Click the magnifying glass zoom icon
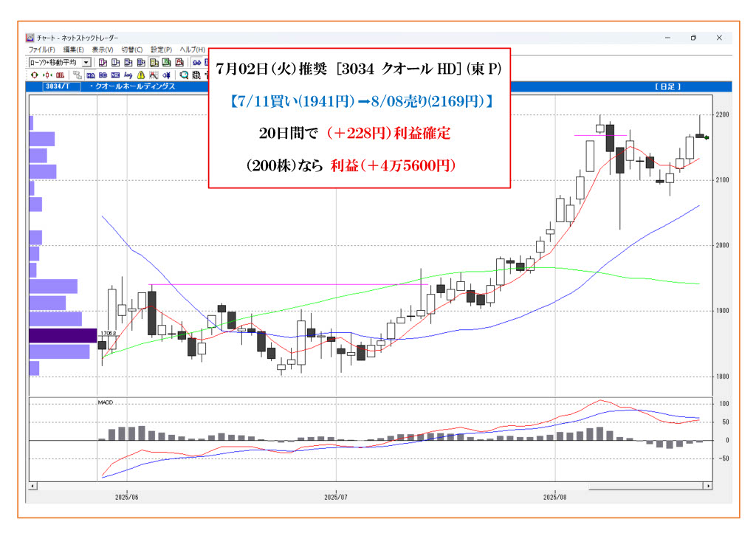This screenshot has width=756, height=536. click(x=184, y=75)
